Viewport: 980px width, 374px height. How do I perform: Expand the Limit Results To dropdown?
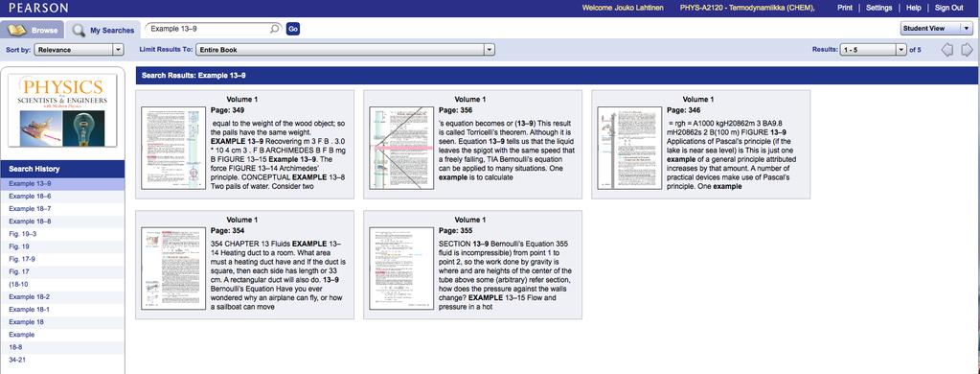click(x=345, y=50)
